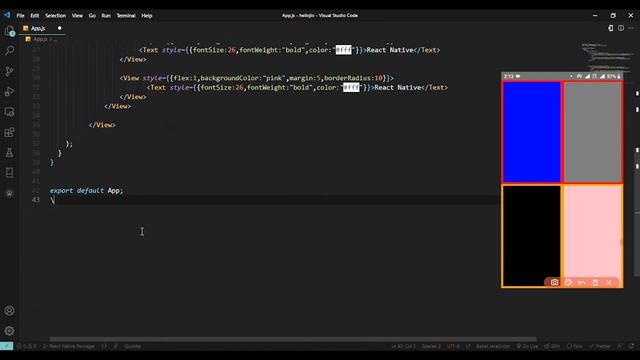
Task: Click the pink box in phone preview
Action: [592, 236]
